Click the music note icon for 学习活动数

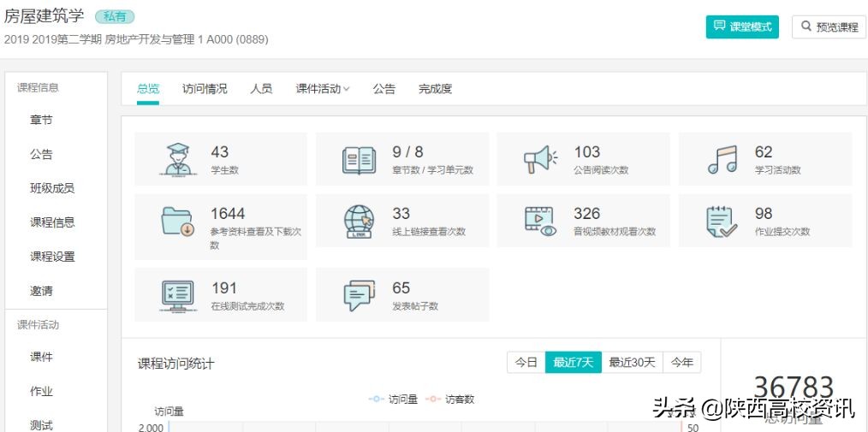coord(722,160)
